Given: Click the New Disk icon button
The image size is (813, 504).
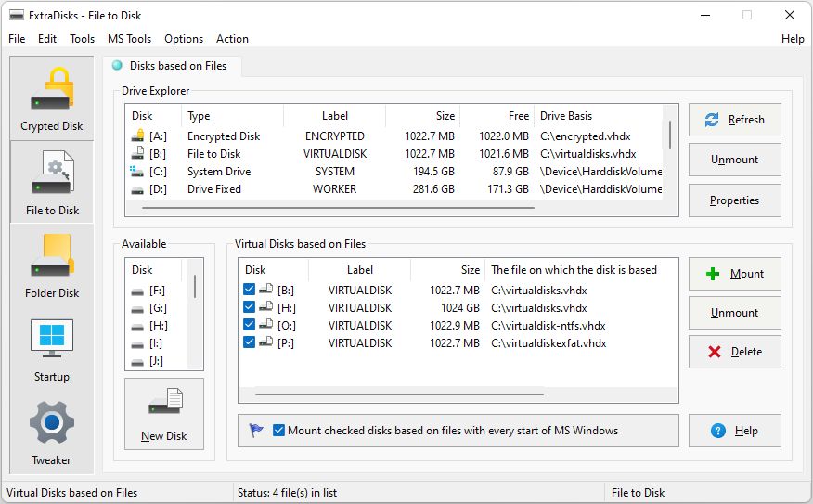Looking at the screenshot, I should pyautogui.click(x=164, y=414).
